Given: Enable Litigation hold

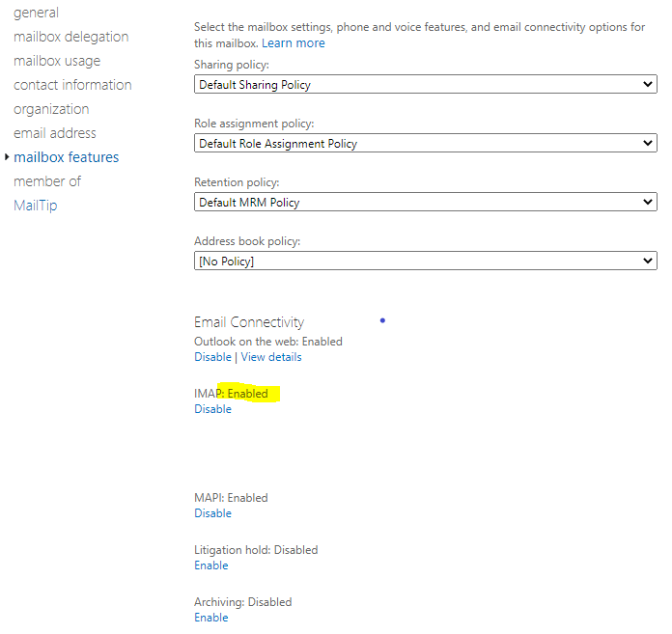Looking at the screenshot, I should pyautogui.click(x=210, y=565).
